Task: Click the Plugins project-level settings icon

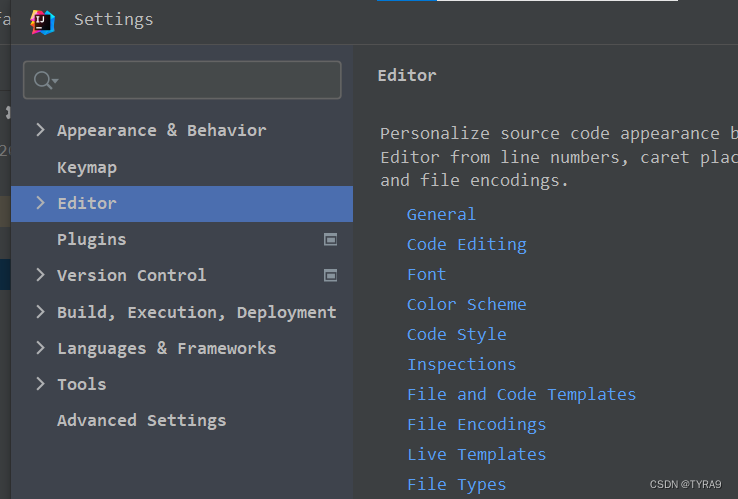Action: pyautogui.click(x=330, y=240)
